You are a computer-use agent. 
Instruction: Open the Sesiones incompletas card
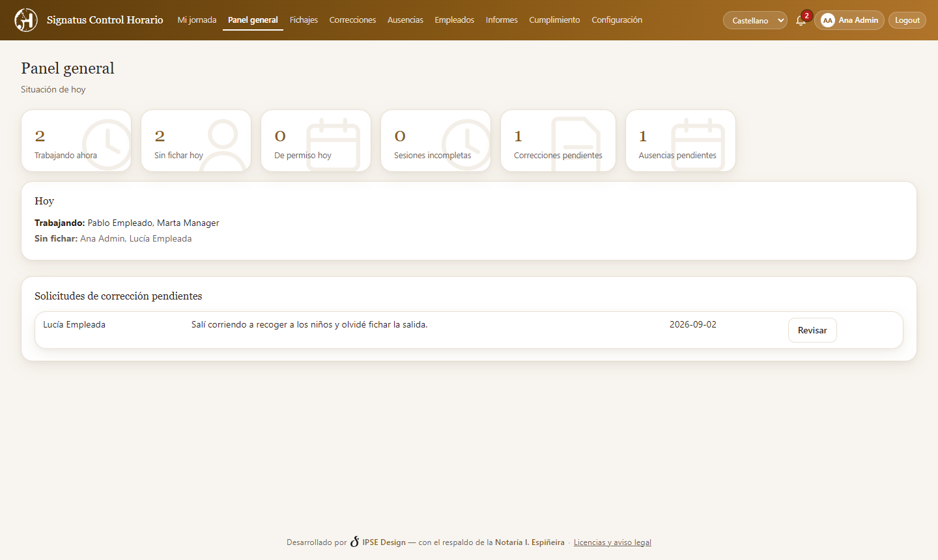point(436,141)
